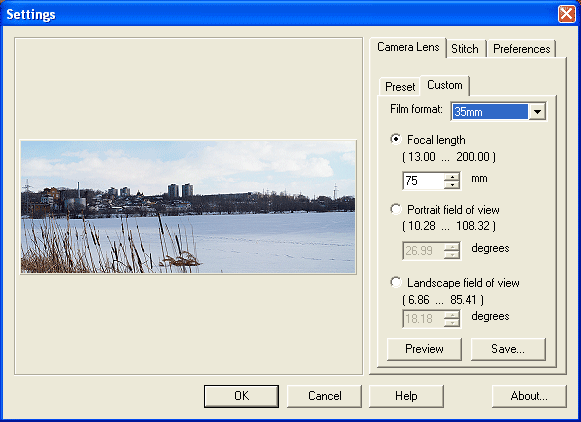Select the Focal length radio button

click(396, 139)
